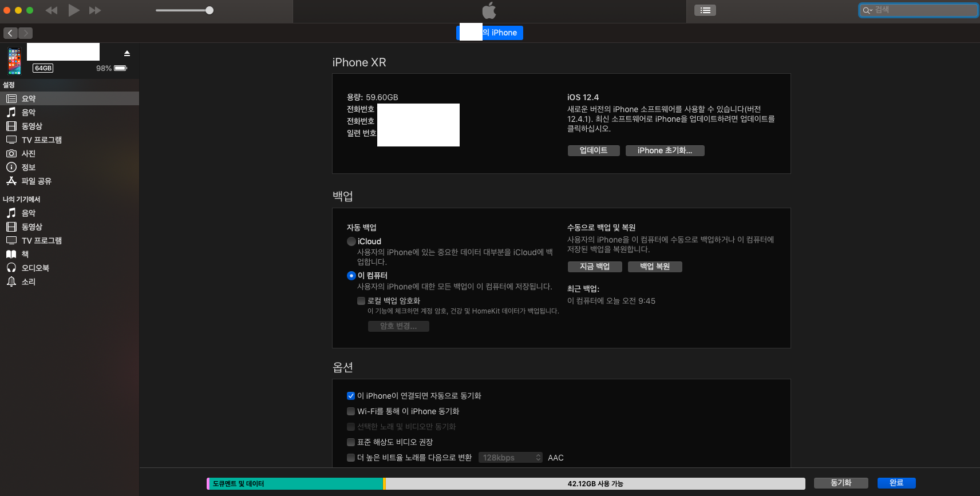Image resolution: width=980 pixels, height=496 pixels.
Task: Enable 더 높은 비트율 노래 변환 checkbox
Action: pos(351,458)
